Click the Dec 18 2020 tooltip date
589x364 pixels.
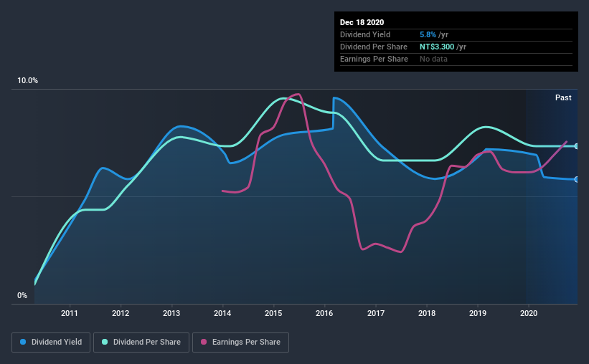click(362, 22)
